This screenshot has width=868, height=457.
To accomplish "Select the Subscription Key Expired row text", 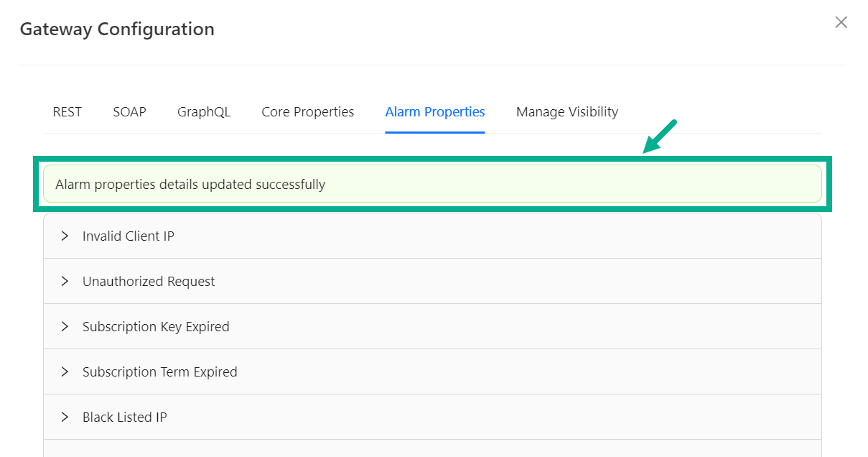I will tap(156, 326).
